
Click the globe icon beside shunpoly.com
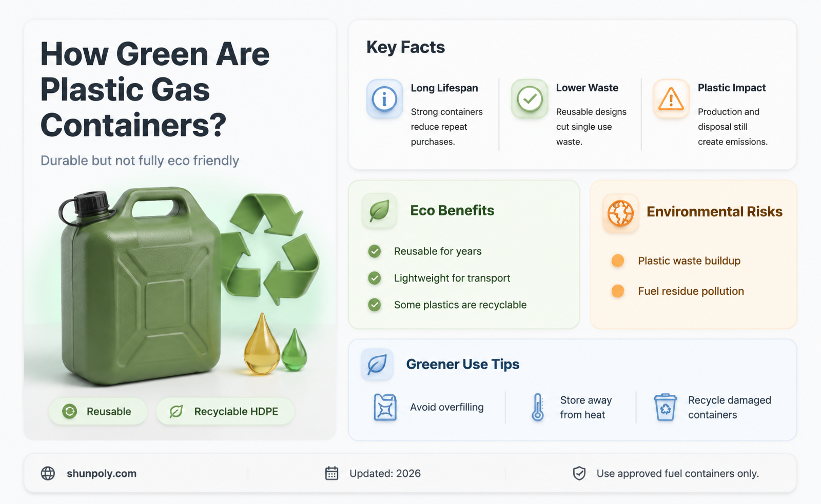(48, 473)
